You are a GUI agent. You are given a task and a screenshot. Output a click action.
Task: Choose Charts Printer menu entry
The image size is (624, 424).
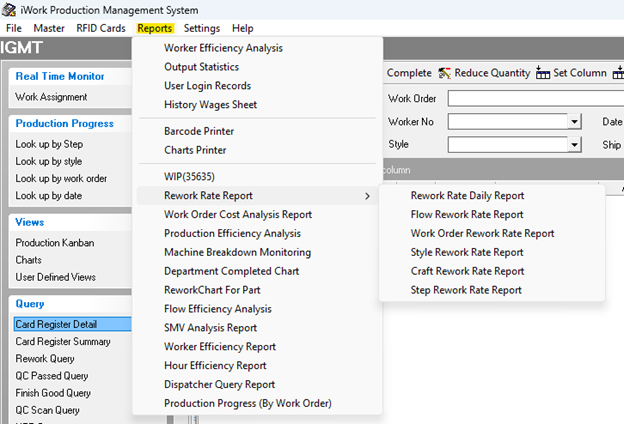point(195,150)
